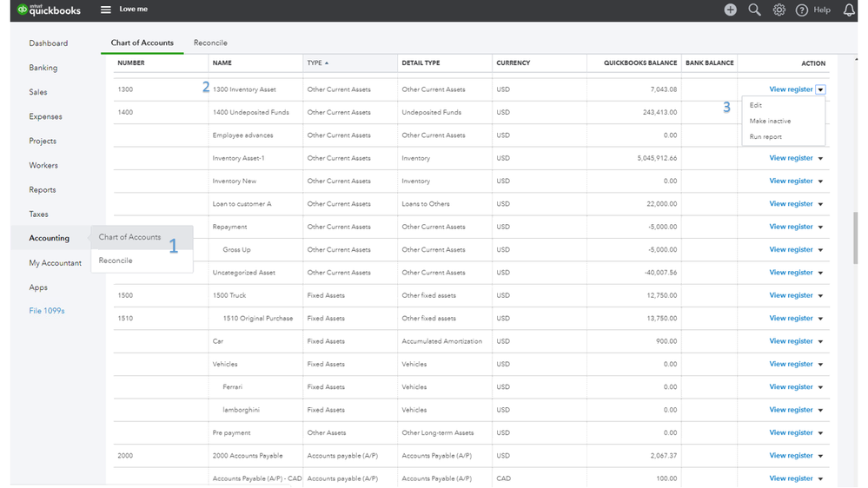Open the notifications bell icon

(849, 10)
